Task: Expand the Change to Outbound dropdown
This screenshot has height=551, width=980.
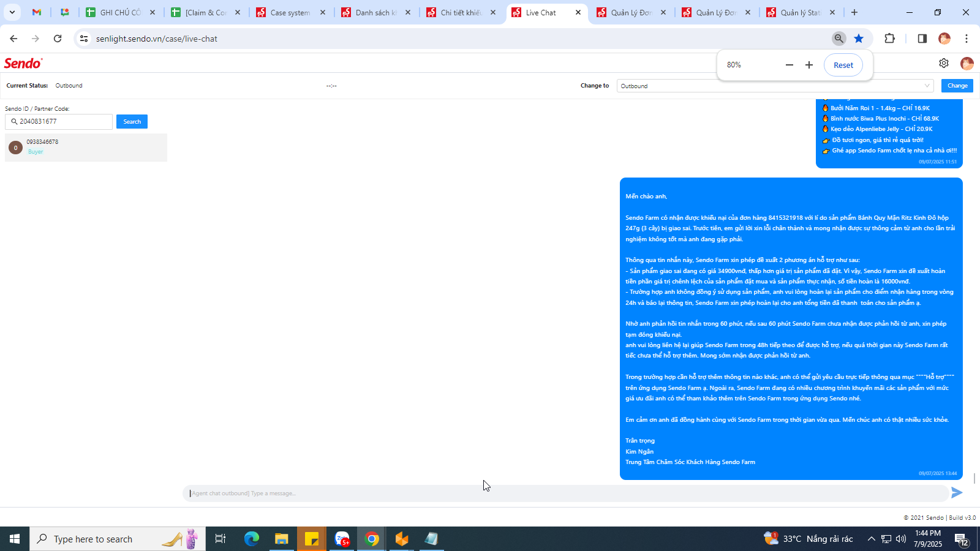Action: (775, 86)
